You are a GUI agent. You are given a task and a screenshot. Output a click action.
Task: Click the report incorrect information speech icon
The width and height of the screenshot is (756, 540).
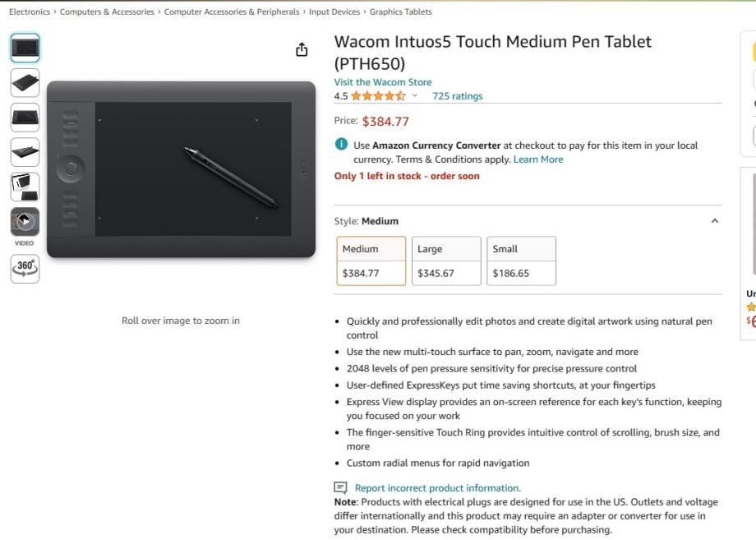tap(341, 487)
